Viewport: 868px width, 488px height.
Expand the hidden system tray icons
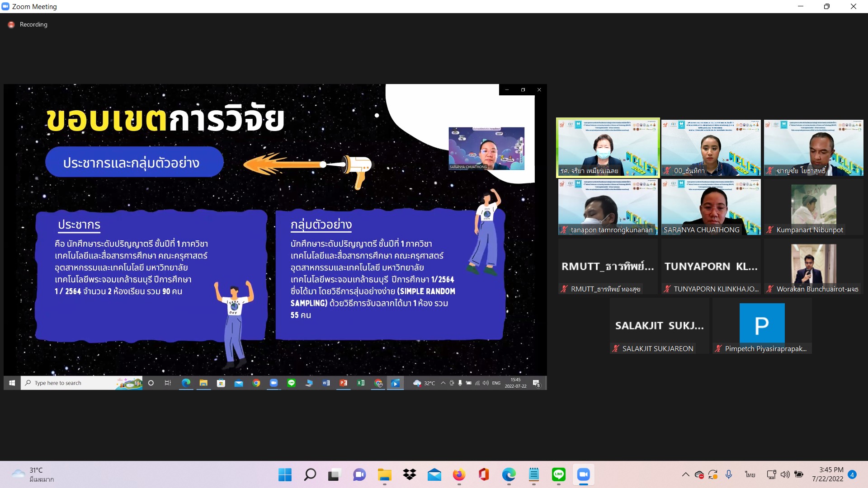coord(685,474)
